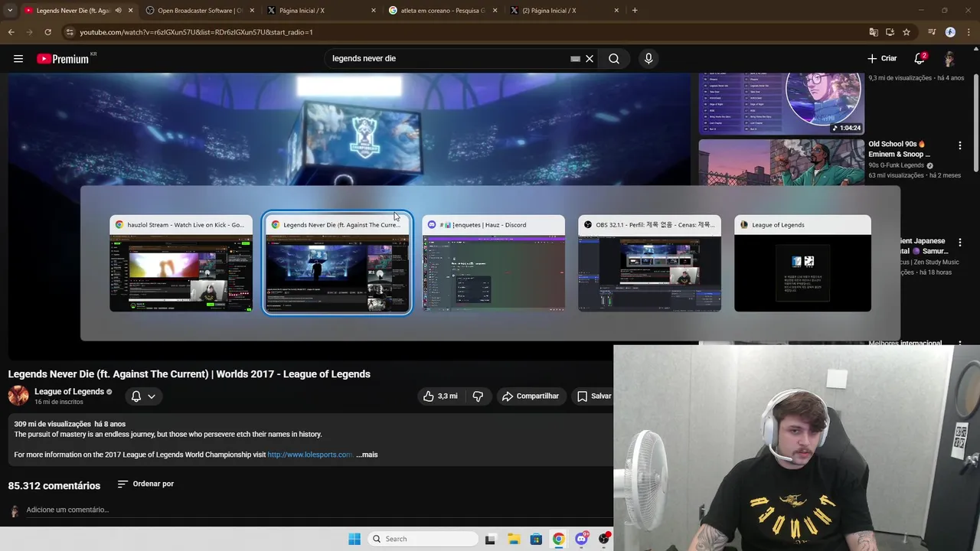Screen dimensions: 980x551
Task: Switch to the OBS 32.1.1 window thumbnail
Action: (x=649, y=263)
